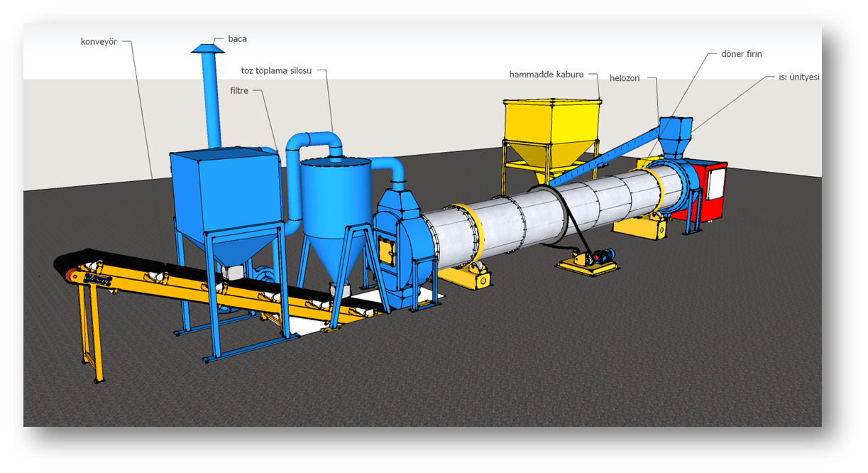
Task: Click the hatch door on discharge housing
Action: 389,249
